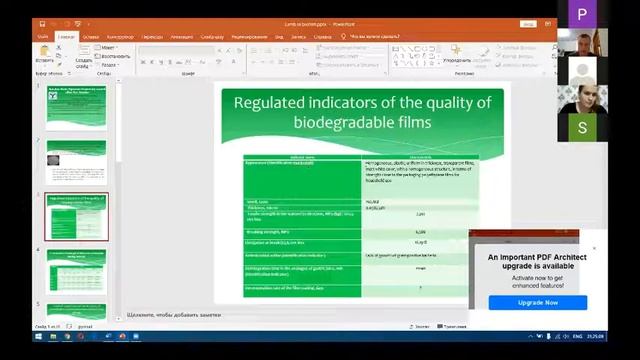Viewport: 640px width, 360px height.
Task: Open the shape fill dropdown
Action: pyautogui.click(x=516, y=48)
